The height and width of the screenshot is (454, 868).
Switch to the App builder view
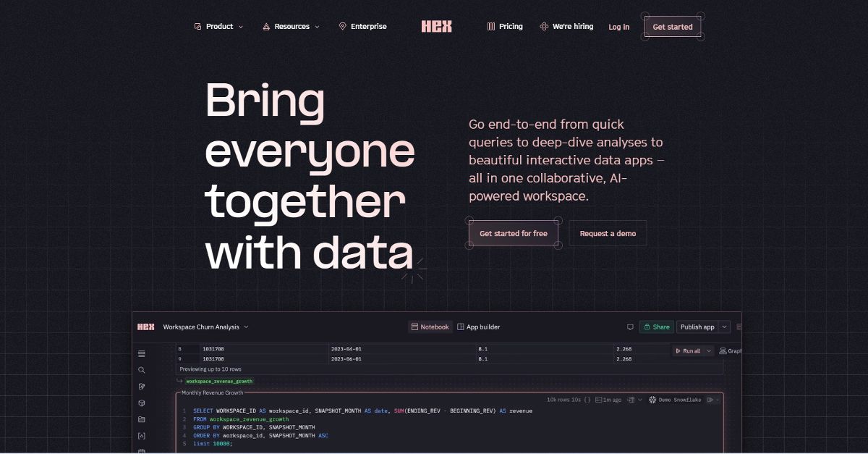[x=479, y=327]
